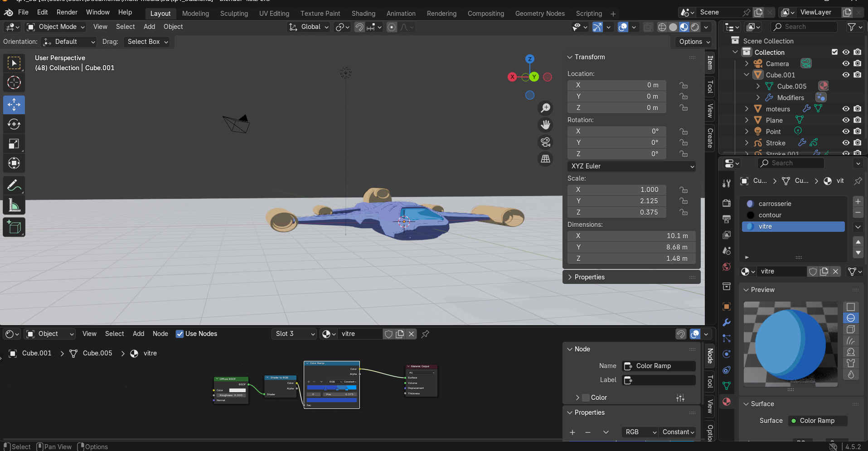This screenshot has width=868, height=451.
Task: Select the Annotate tool
Action: pyautogui.click(x=14, y=185)
